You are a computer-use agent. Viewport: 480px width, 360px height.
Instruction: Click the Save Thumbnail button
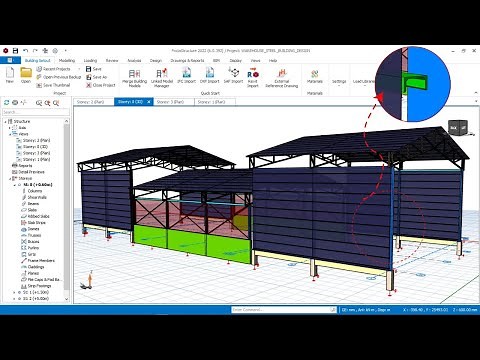click(x=53, y=85)
